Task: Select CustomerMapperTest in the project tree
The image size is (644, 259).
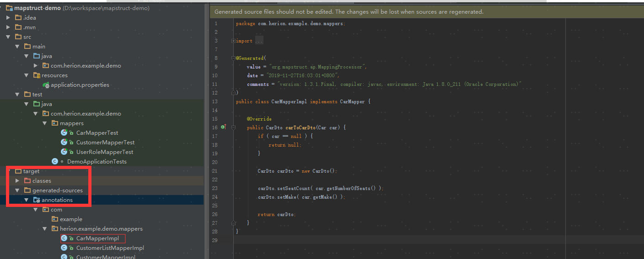Action: pyautogui.click(x=105, y=143)
